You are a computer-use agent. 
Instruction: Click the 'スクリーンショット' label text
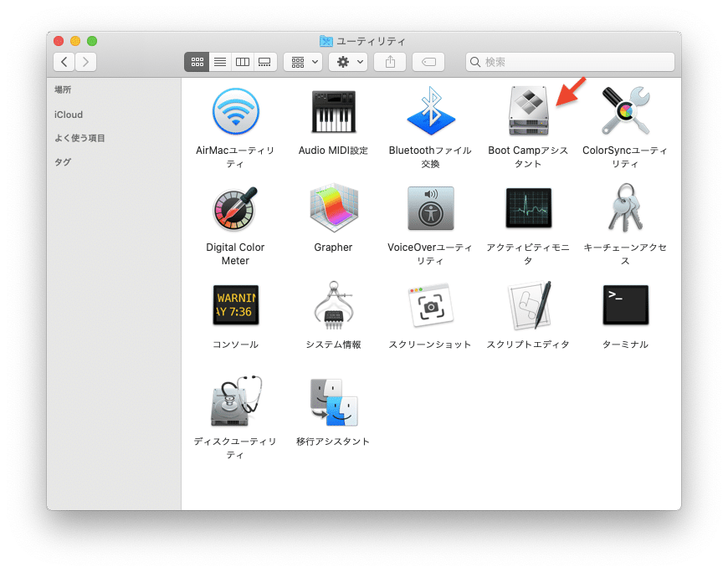430,345
